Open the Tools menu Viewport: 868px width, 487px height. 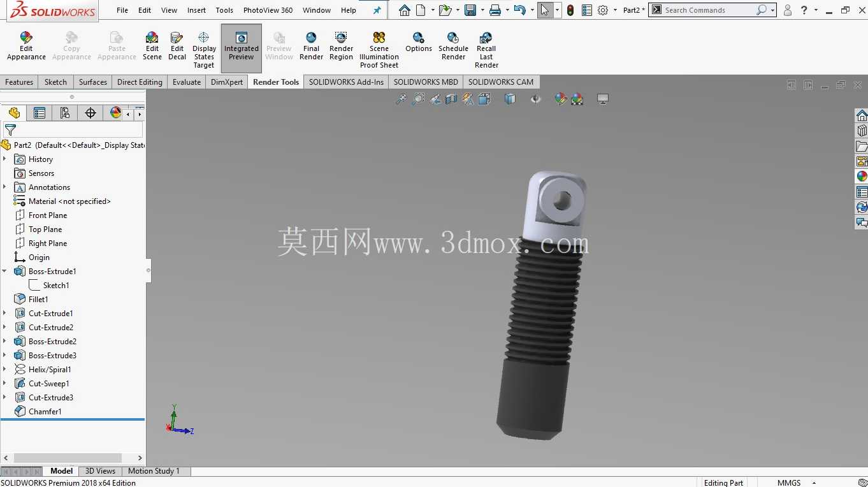click(x=224, y=10)
